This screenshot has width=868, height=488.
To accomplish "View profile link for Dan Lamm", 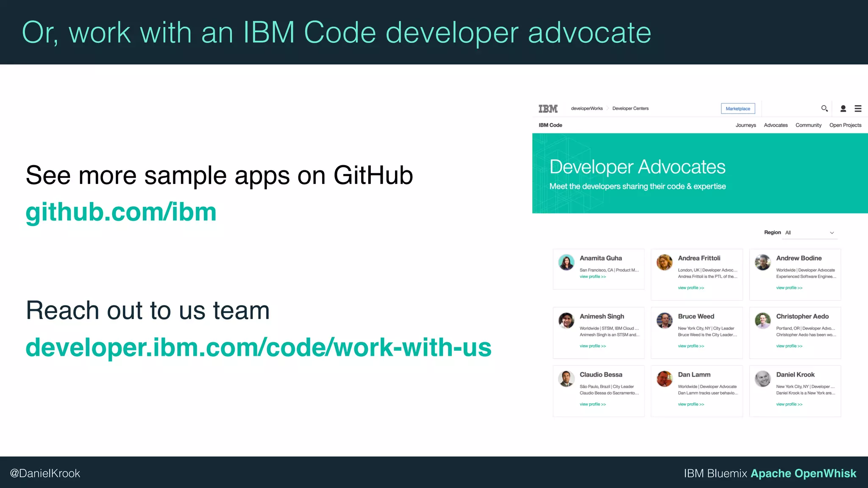I will [x=691, y=404].
